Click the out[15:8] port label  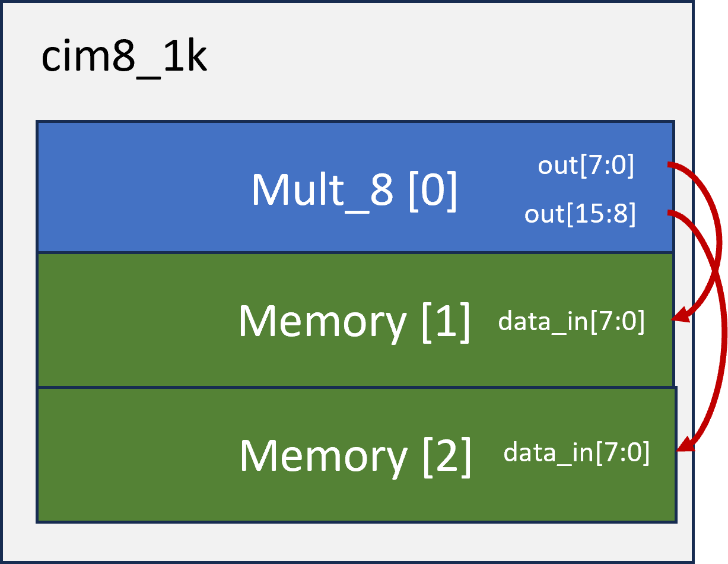click(x=580, y=214)
